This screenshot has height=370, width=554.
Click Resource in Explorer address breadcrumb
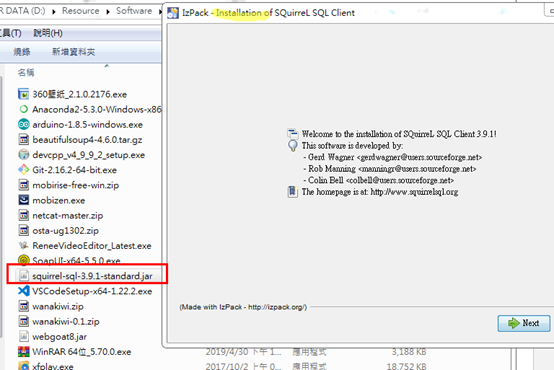81,11
